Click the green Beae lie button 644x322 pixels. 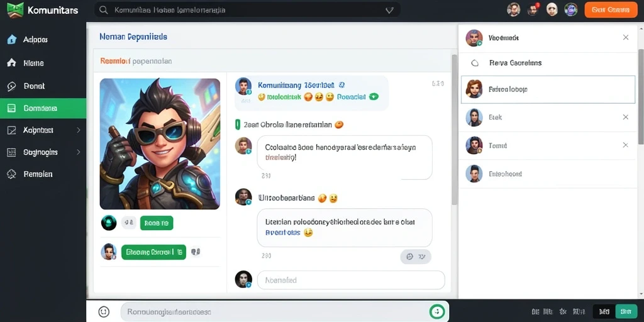[157, 223]
